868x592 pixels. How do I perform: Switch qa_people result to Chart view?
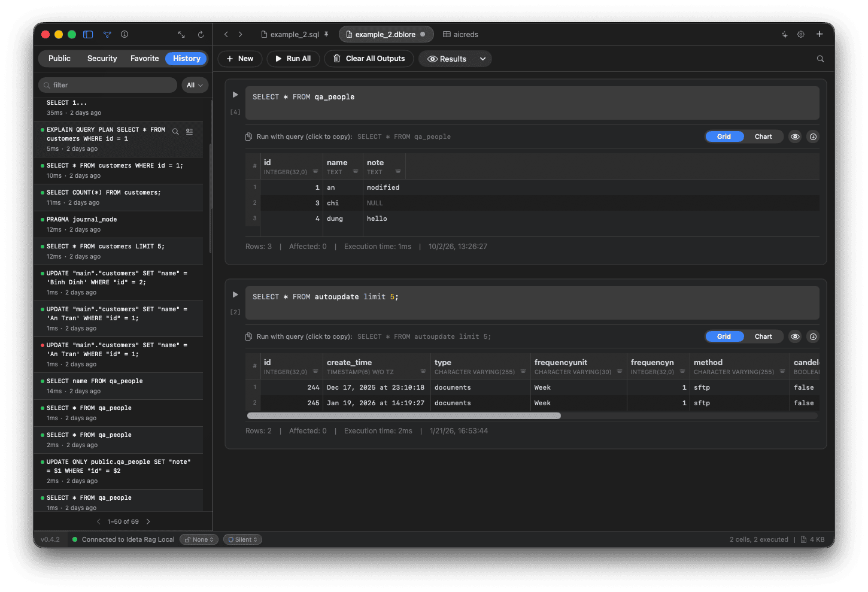pyautogui.click(x=763, y=136)
